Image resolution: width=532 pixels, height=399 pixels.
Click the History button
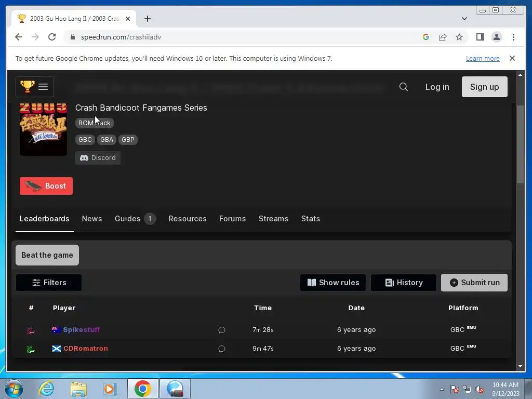(403, 283)
